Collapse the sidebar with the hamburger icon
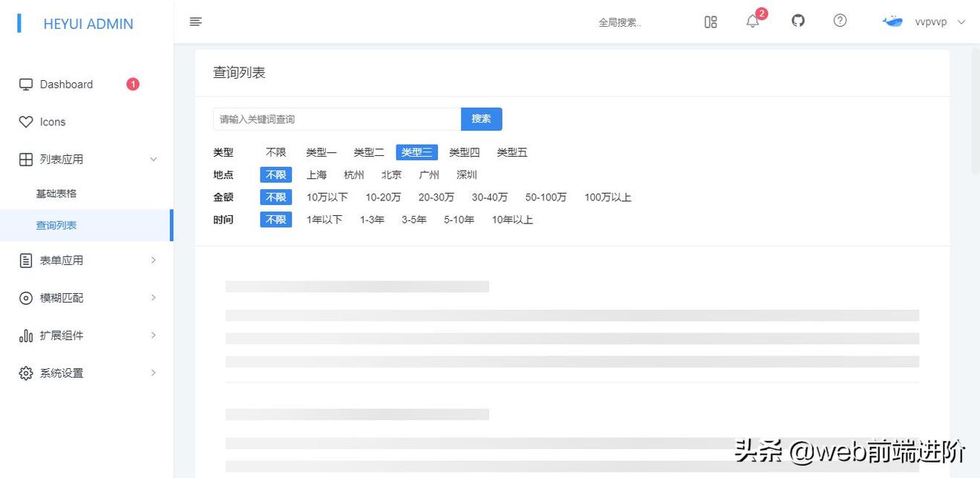Image resolution: width=980 pixels, height=478 pixels. (x=195, y=22)
